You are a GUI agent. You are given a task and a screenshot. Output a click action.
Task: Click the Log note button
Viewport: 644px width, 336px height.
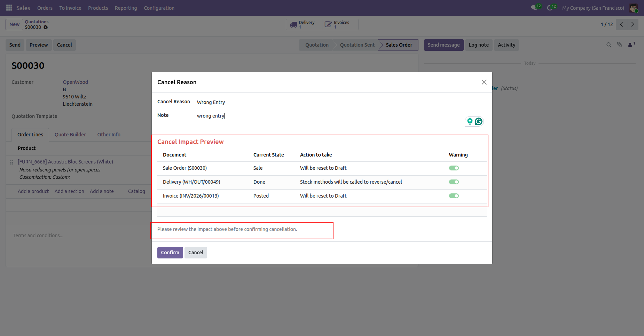[x=479, y=45]
